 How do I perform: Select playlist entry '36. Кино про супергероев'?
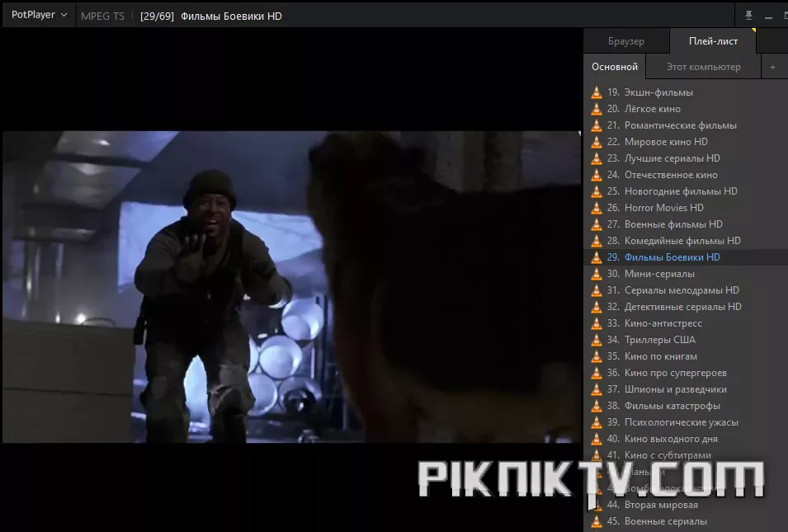[686, 373]
